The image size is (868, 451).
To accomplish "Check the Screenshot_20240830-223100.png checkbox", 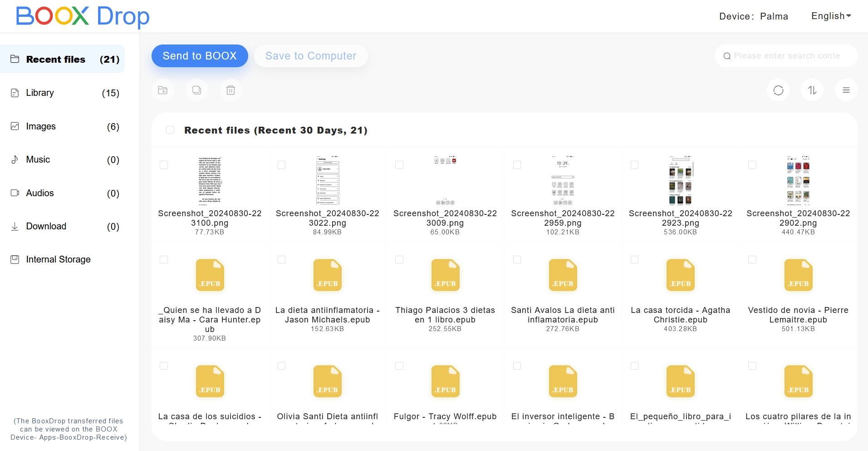I will coord(164,165).
